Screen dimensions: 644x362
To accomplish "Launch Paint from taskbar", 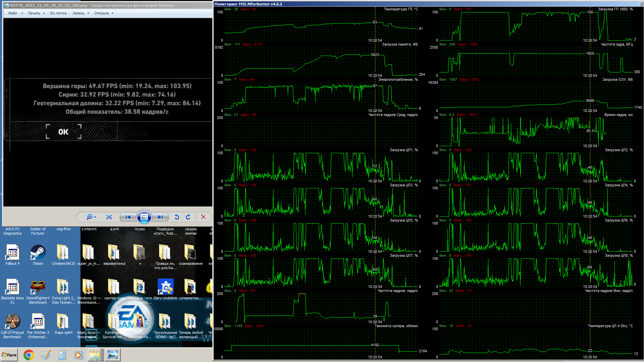I will 45,355.
